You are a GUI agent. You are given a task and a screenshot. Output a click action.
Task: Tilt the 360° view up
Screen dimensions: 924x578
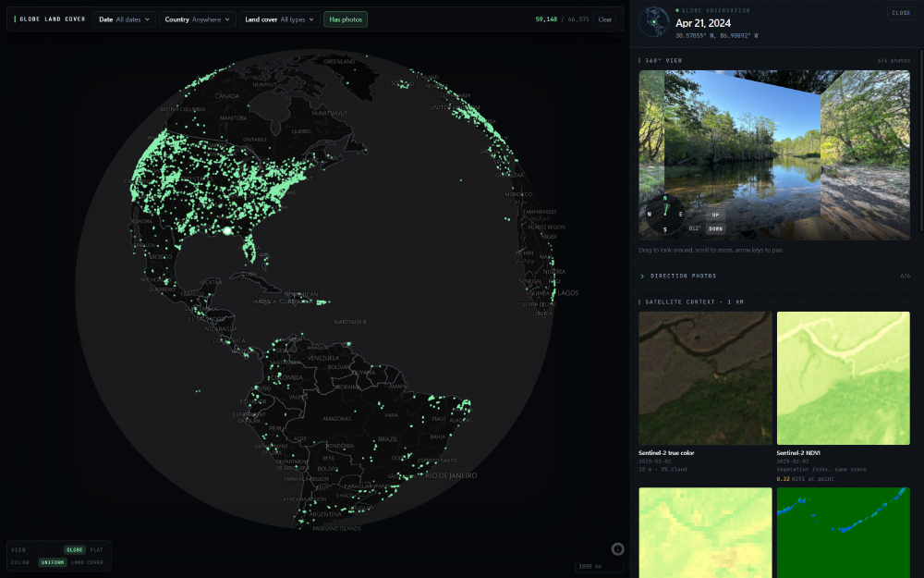[715, 215]
